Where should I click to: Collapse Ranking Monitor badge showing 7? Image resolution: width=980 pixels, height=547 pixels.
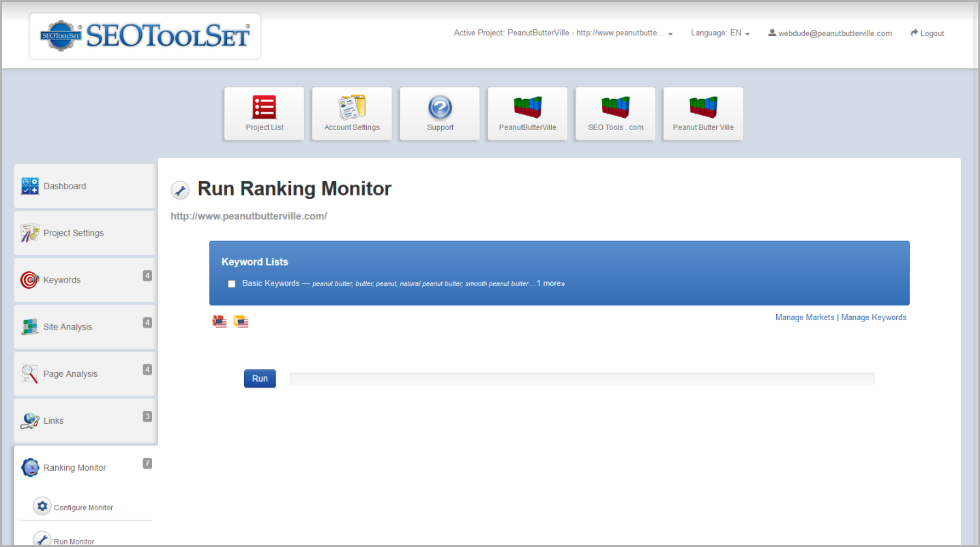pyautogui.click(x=148, y=463)
